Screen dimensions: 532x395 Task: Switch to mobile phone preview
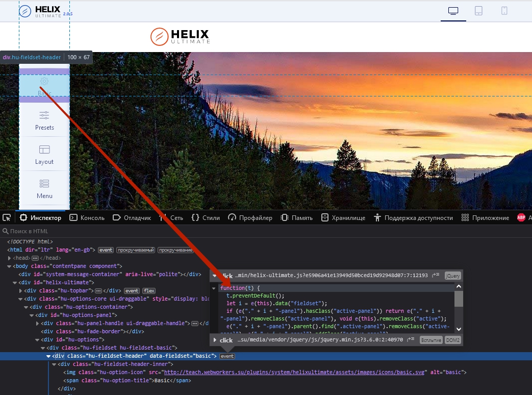pyautogui.click(x=504, y=11)
